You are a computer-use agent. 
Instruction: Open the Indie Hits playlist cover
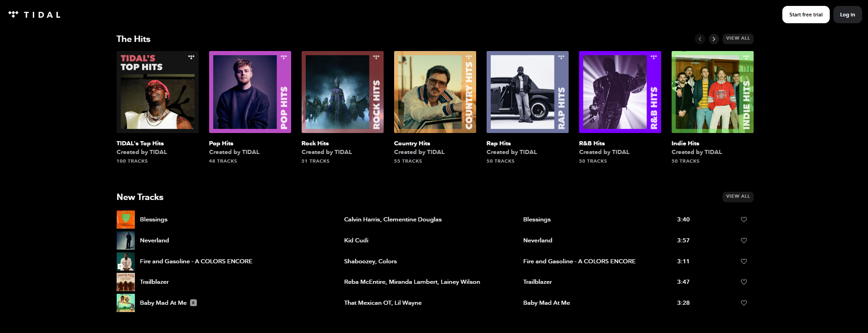[713, 92]
